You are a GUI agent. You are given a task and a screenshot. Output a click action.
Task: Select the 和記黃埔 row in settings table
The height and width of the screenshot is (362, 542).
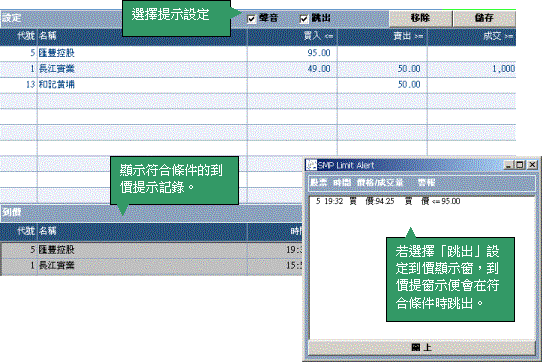tap(258, 84)
